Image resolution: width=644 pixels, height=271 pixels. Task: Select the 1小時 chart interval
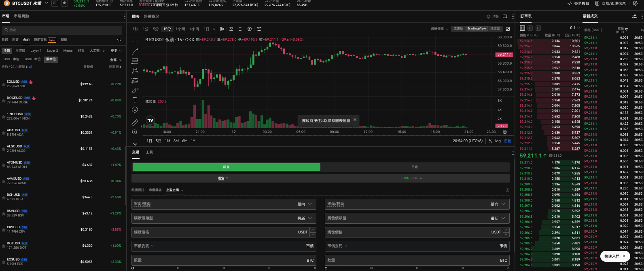180,29
